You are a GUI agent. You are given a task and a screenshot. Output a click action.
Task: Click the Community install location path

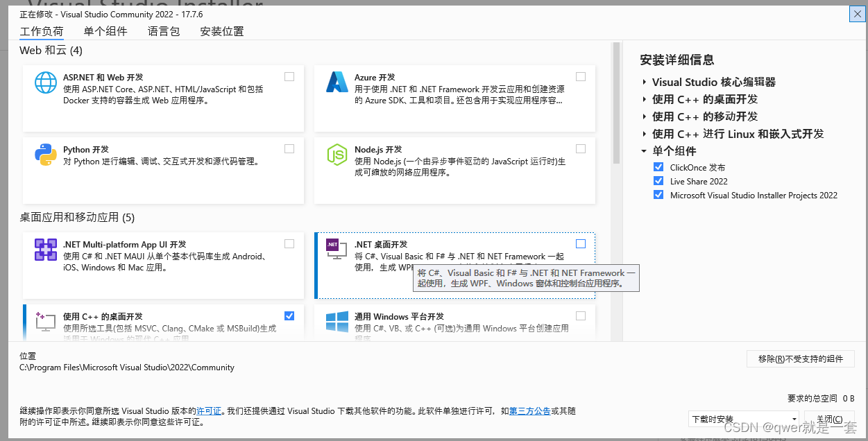coord(127,367)
